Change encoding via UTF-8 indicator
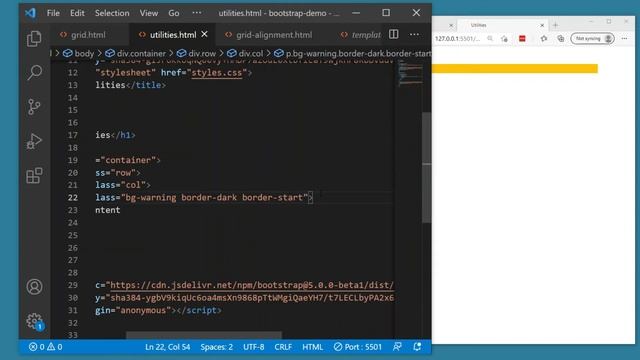 pyautogui.click(x=253, y=347)
